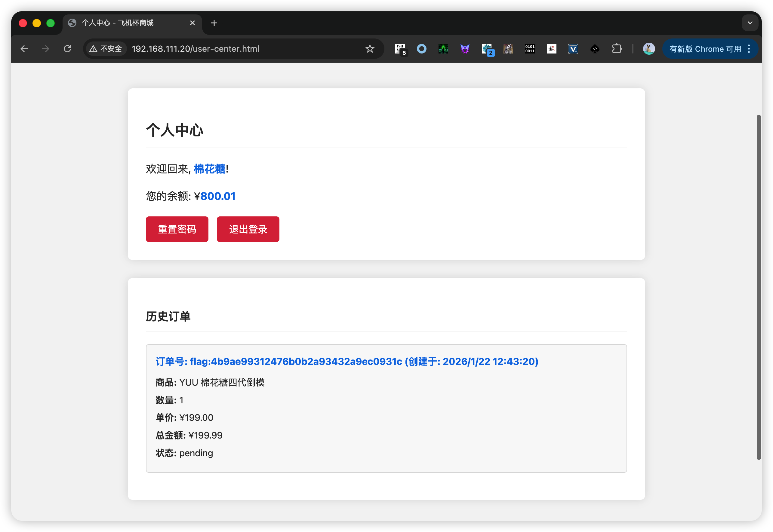Open the Chrome three-dot menu
This screenshot has width=773, height=532.
coord(749,49)
